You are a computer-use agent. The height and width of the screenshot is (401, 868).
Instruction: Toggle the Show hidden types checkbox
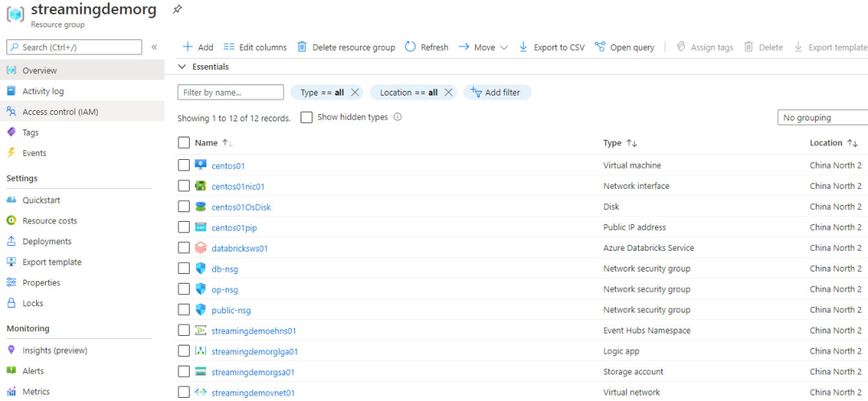point(306,117)
